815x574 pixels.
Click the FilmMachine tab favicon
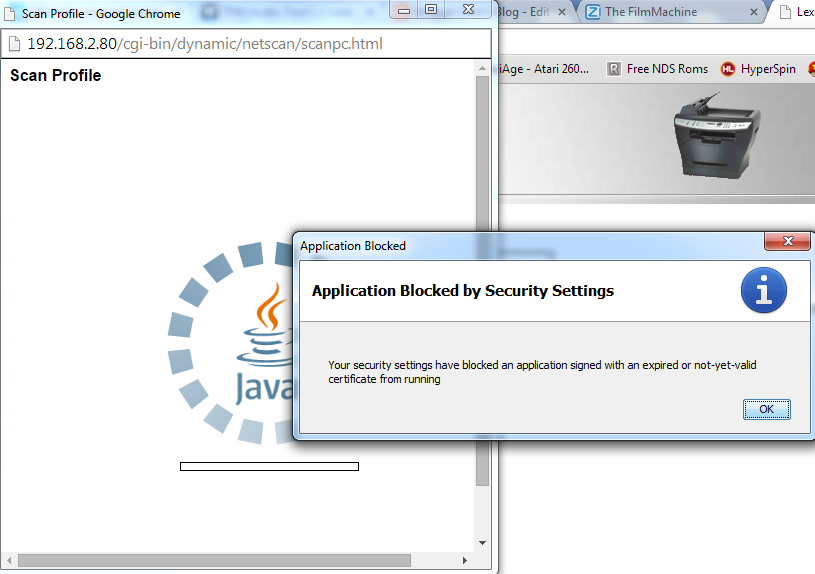tap(593, 12)
